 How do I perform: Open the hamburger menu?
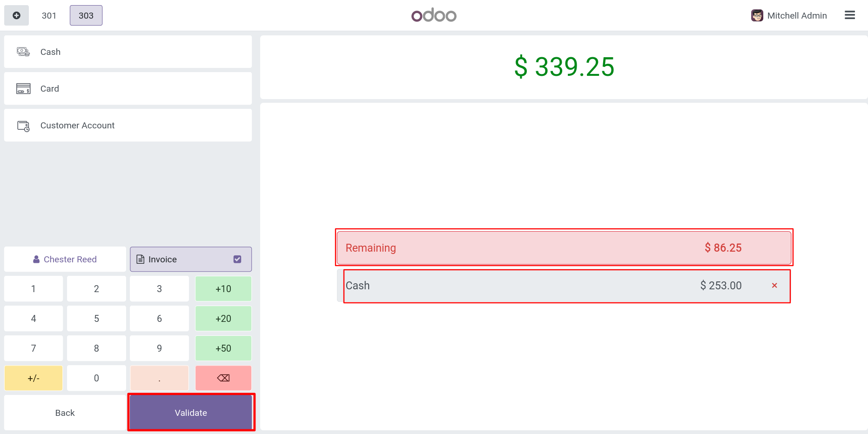pos(850,15)
